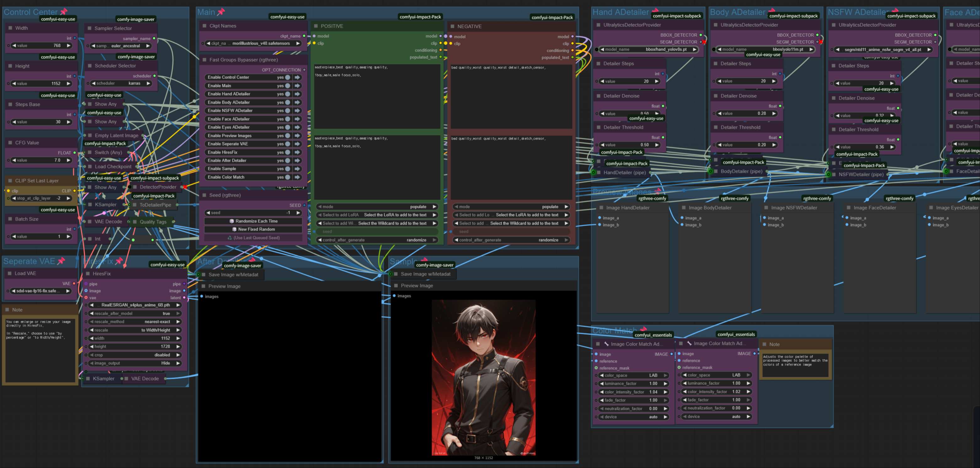Screen dimensions: 980x468
Task: Click the Use Last Queued Seed button
Action: pyautogui.click(x=253, y=238)
